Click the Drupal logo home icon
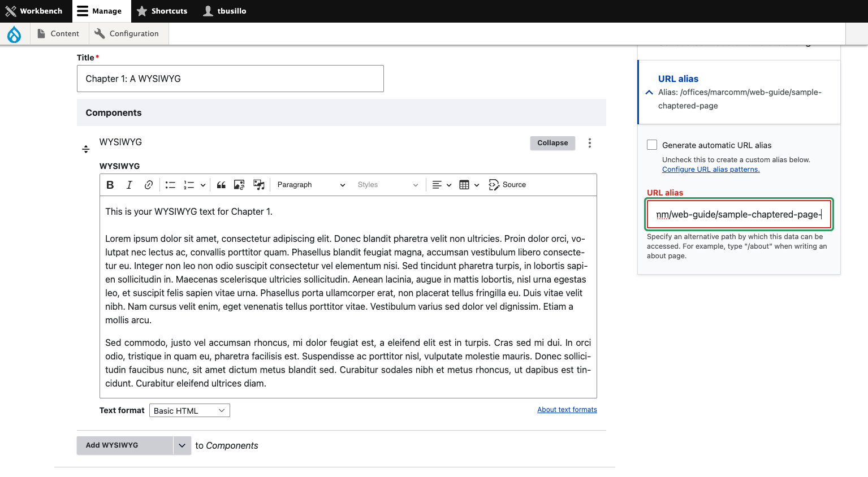The image size is (868, 477). tap(14, 34)
